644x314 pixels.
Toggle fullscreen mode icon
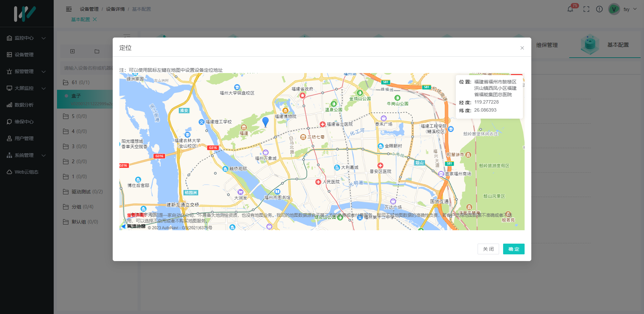pos(586,9)
